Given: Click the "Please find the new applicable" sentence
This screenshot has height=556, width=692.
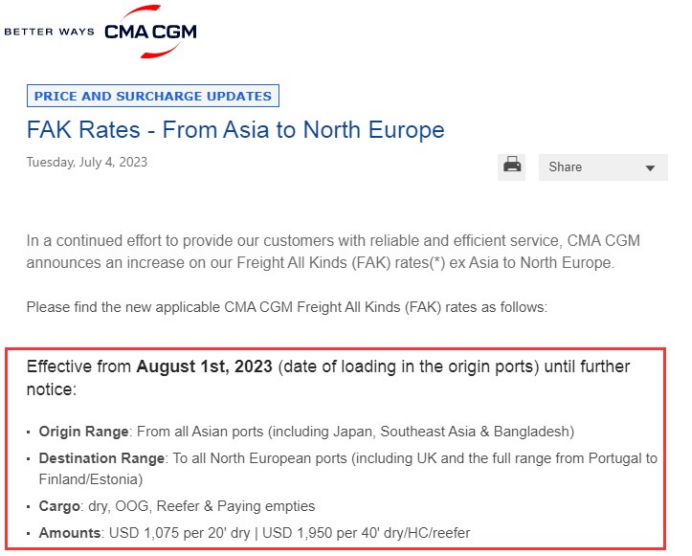Looking at the screenshot, I should [286, 307].
